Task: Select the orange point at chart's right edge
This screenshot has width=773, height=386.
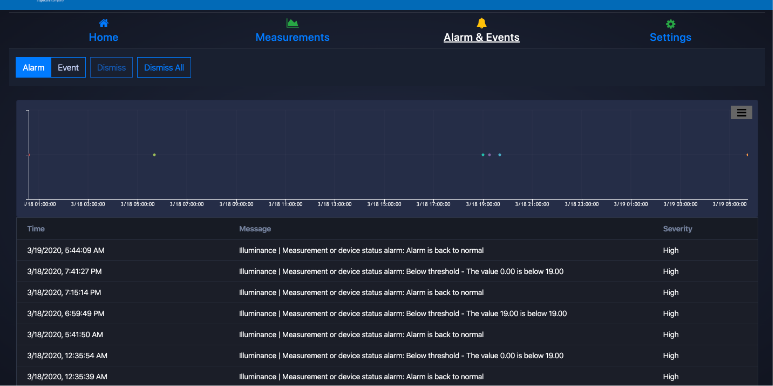Action: (x=747, y=155)
